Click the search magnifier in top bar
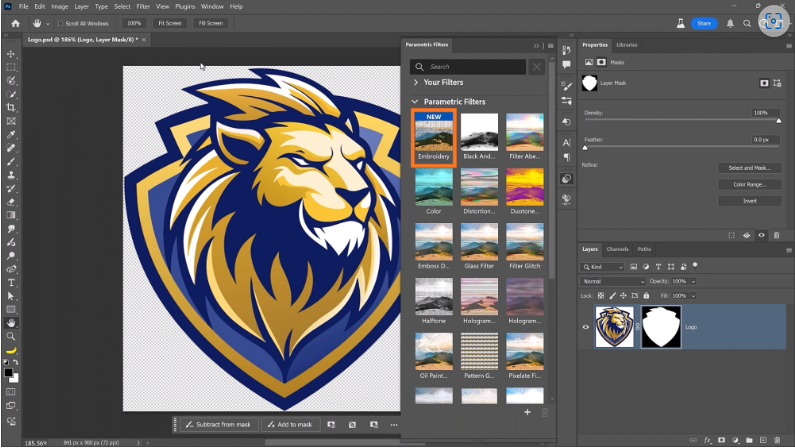The height and width of the screenshot is (448, 795). 747,23
